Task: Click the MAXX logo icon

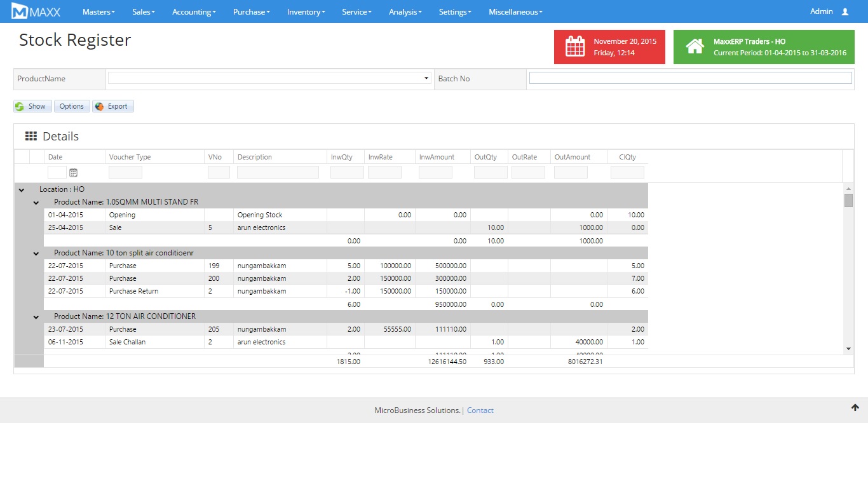Action: (x=20, y=11)
